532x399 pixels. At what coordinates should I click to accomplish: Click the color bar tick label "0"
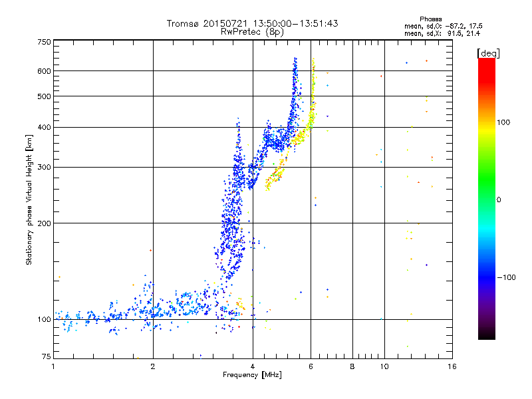pos(498,200)
